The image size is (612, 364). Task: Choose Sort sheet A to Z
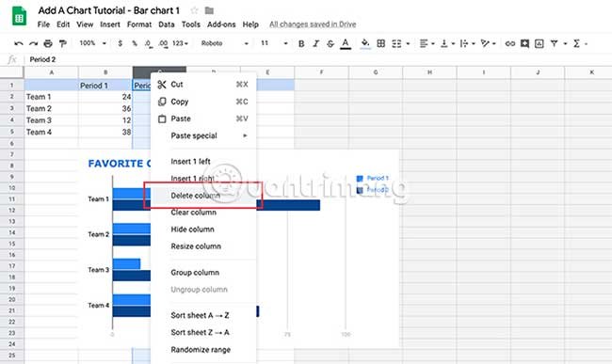[203, 315]
